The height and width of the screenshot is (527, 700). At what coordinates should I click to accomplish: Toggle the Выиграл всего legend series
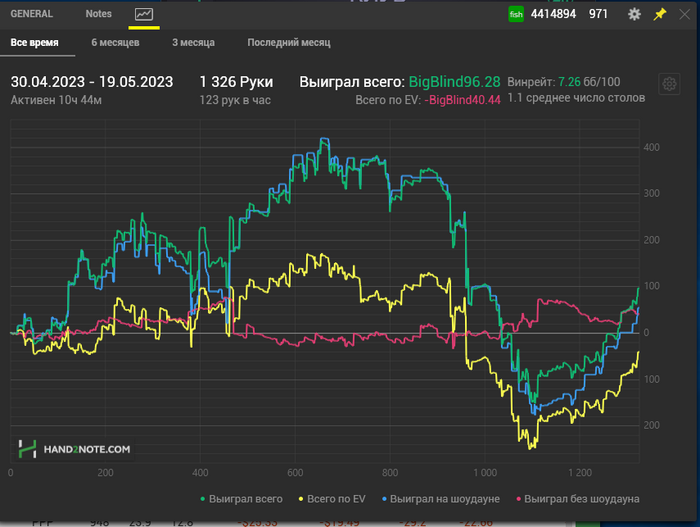click(x=241, y=499)
